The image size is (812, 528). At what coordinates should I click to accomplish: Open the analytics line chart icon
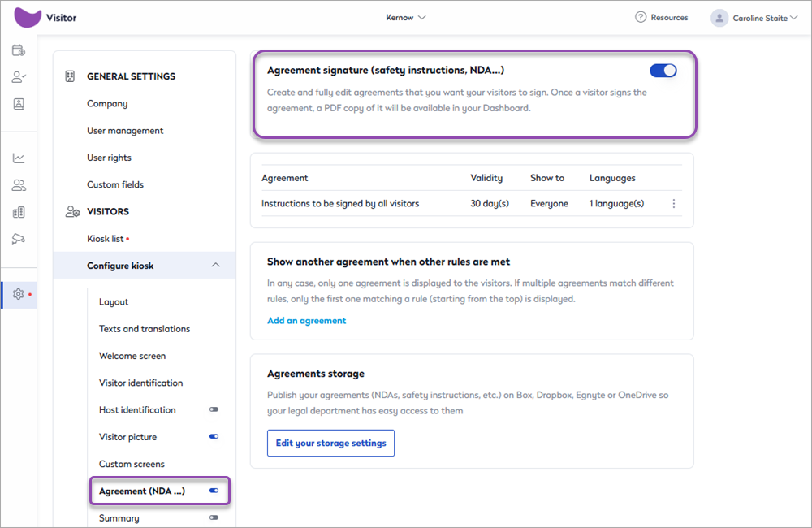tap(18, 158)
